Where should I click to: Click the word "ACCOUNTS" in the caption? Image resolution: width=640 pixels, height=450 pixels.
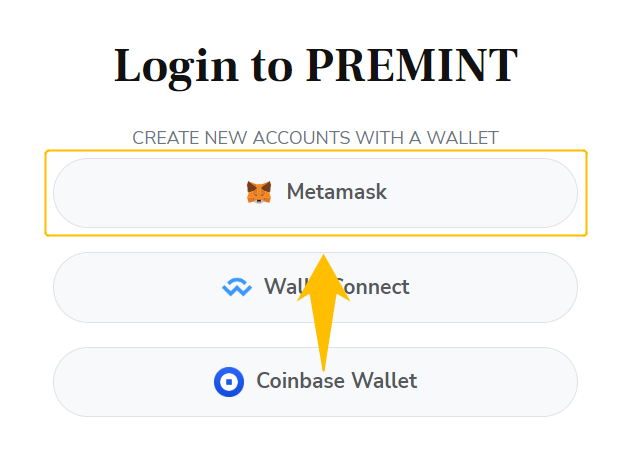(x=301, y=138)
